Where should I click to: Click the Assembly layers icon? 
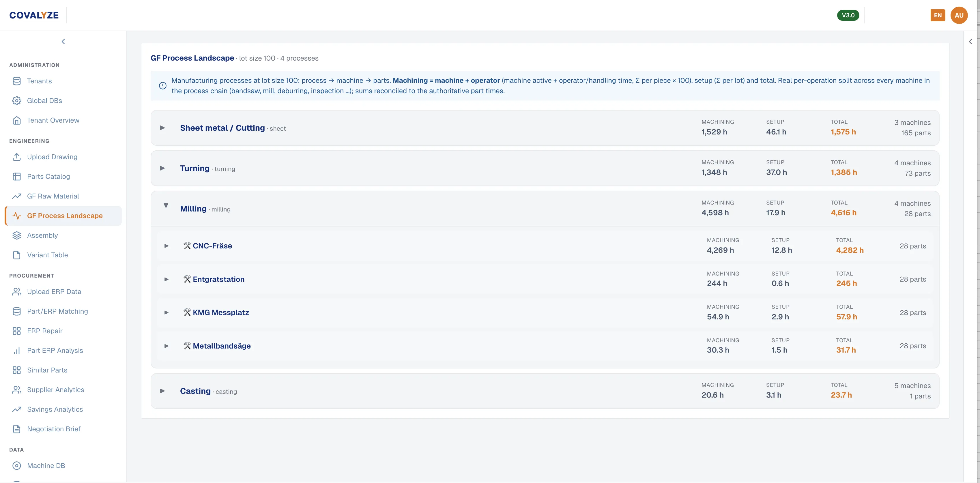16,235
